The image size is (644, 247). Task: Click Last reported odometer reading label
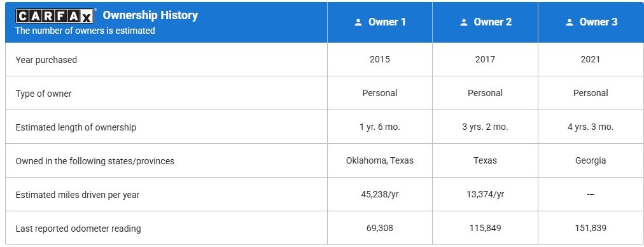tap(78, 229)
